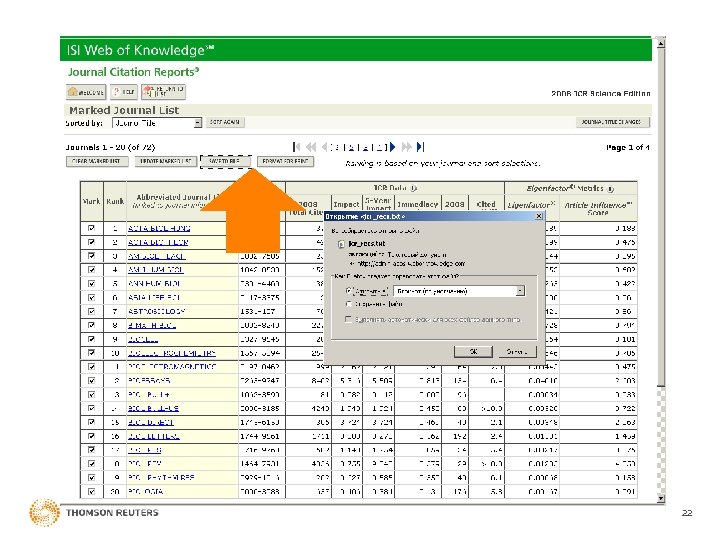Tick 'do this automatically' checkbox in dialog
The image size is (720, 540).
[349, 319]
